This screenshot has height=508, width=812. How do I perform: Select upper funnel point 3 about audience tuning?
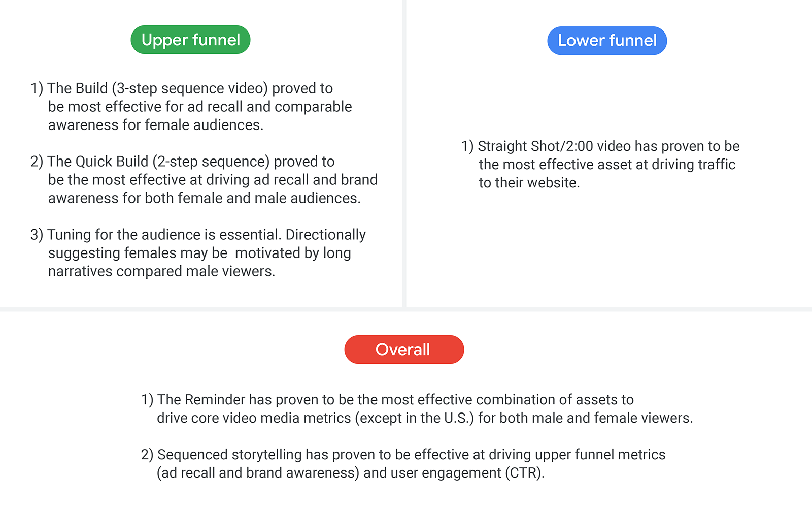click(x=198, y=253)
